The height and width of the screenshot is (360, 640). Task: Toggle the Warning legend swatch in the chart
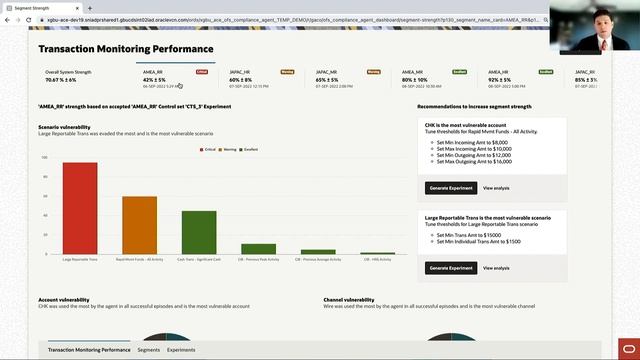coord(220,150)
